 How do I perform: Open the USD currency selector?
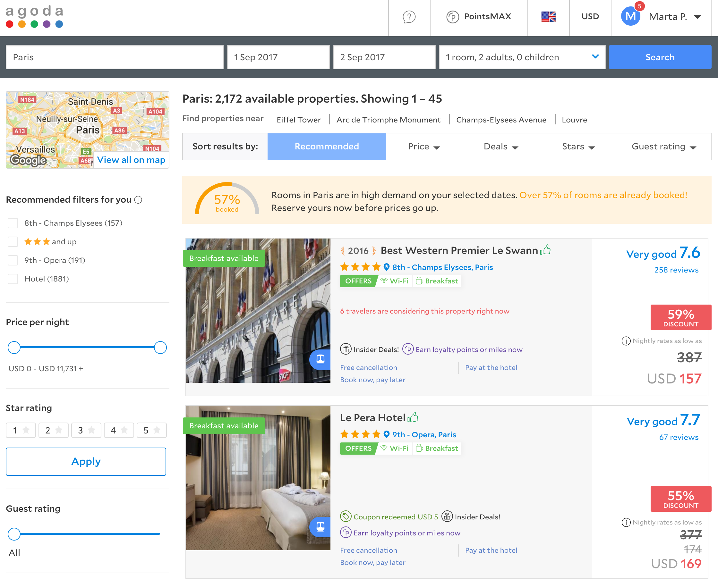[x=590, y=16]
